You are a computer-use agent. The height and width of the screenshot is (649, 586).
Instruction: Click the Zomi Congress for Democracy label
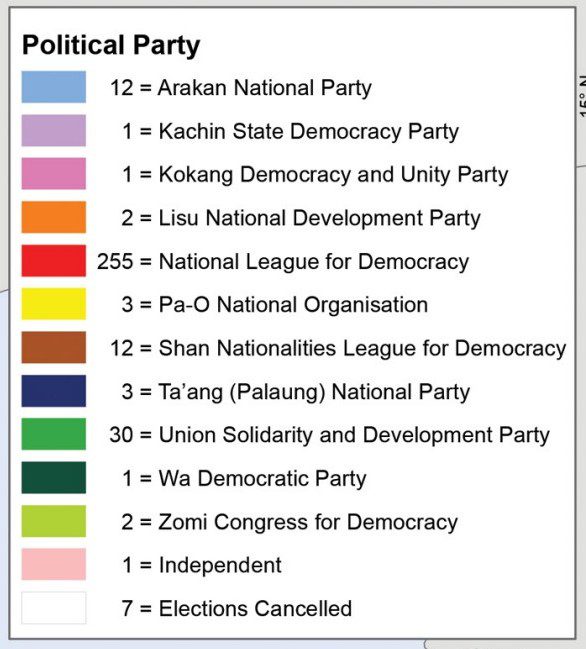(x=308, y=522)
